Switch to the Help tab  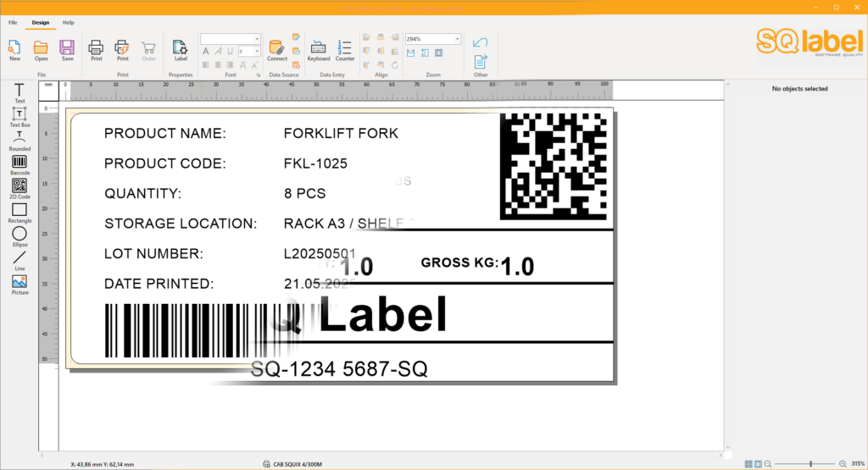click(69, 23)
